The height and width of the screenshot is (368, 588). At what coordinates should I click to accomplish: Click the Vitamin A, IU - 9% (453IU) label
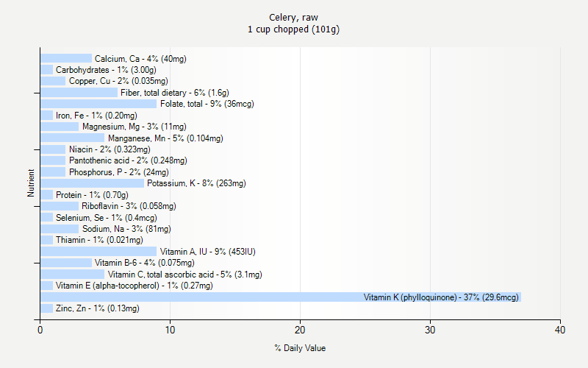pyautogui.click(x=208, y=252)
